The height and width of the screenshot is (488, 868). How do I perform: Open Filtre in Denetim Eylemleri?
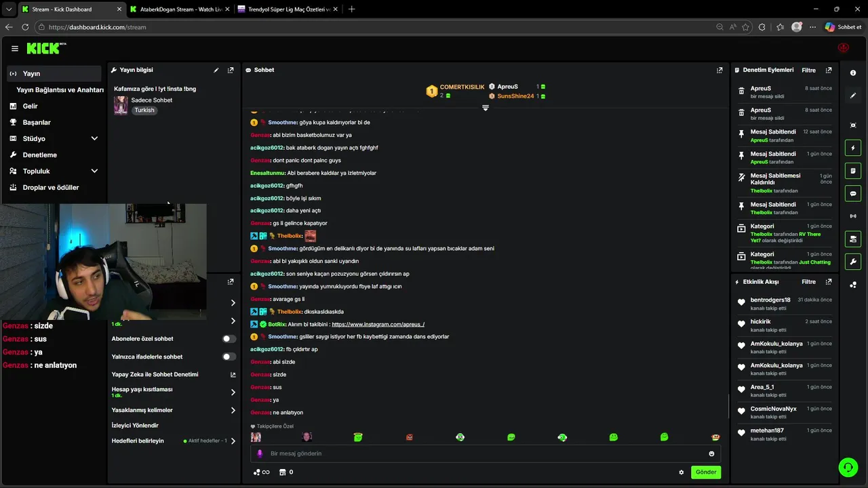[808, 70]
